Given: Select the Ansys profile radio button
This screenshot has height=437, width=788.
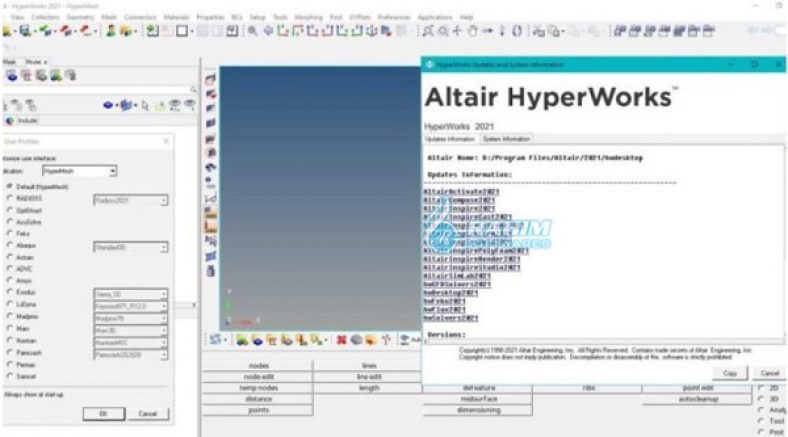Looking at the screenshot, I should tap(9, 280).
